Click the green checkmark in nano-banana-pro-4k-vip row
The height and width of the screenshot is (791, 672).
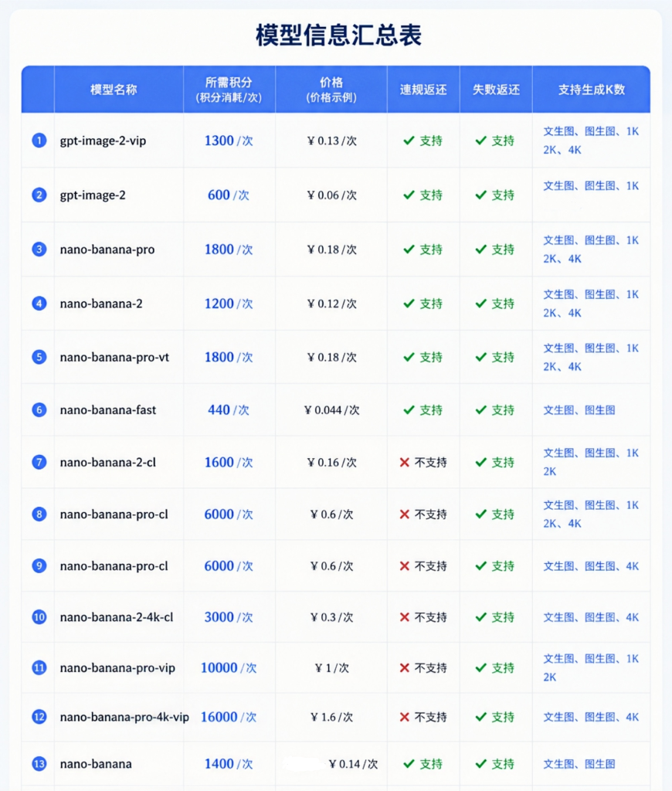point(480,717)
